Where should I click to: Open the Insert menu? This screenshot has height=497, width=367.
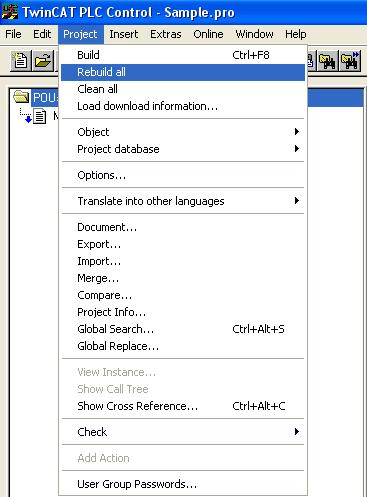coord(124,34)
